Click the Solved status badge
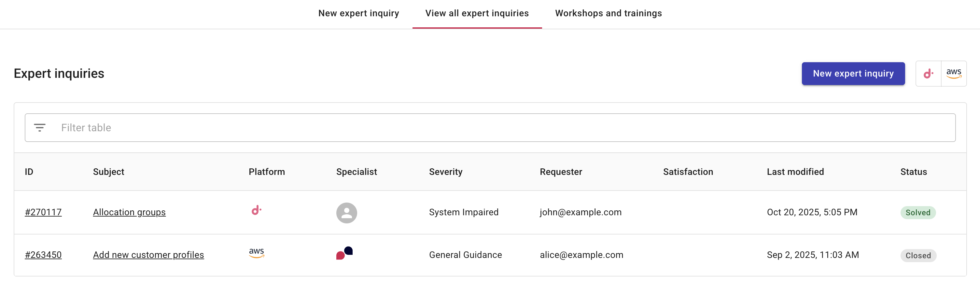This screenshot has width=980, height=297. [x=918, y=213]
